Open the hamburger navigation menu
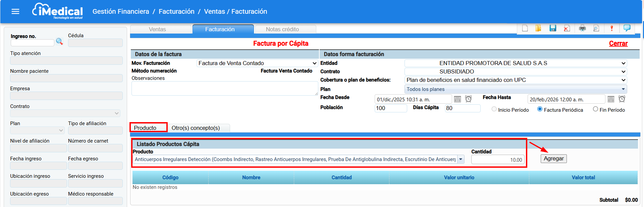This screenshot has width=644, height=207. point(15,12)
